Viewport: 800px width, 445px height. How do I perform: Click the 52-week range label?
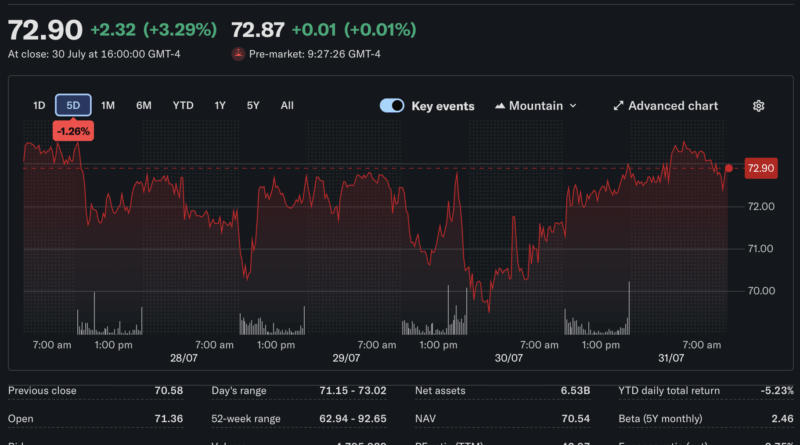[x=246, y=418]
